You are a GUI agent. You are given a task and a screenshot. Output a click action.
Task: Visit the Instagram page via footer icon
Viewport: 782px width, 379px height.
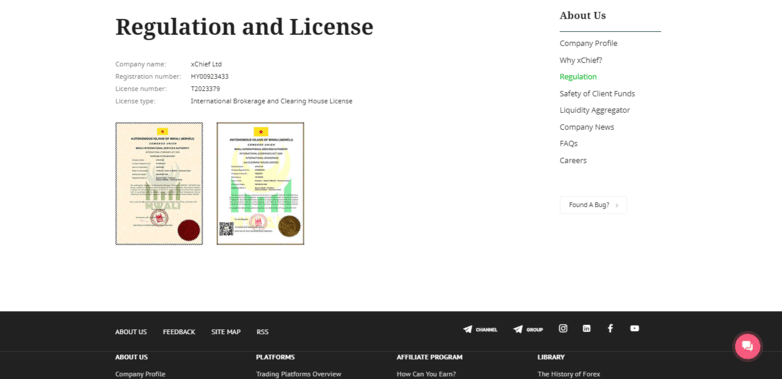(563, 328)
